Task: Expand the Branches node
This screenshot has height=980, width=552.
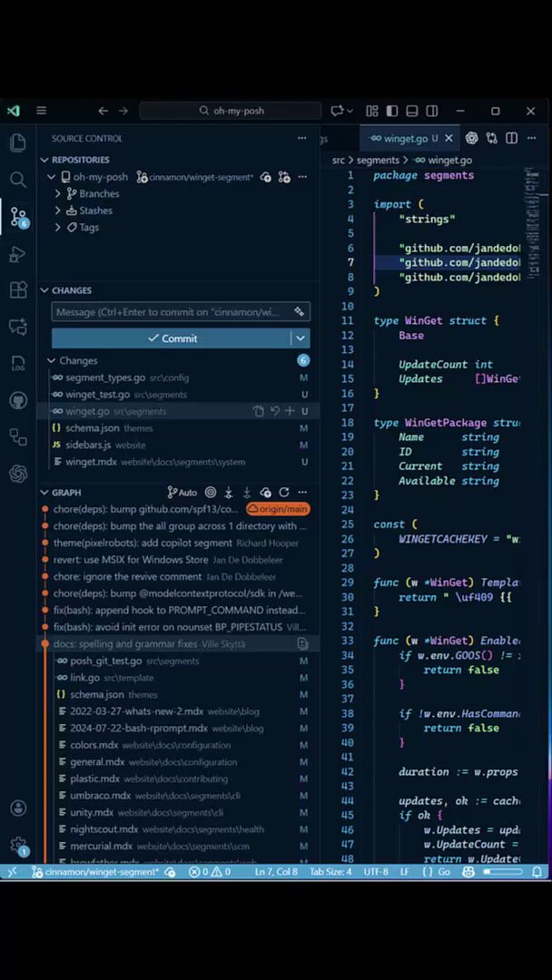Action: pyautogui.click(x=58, y=194)
